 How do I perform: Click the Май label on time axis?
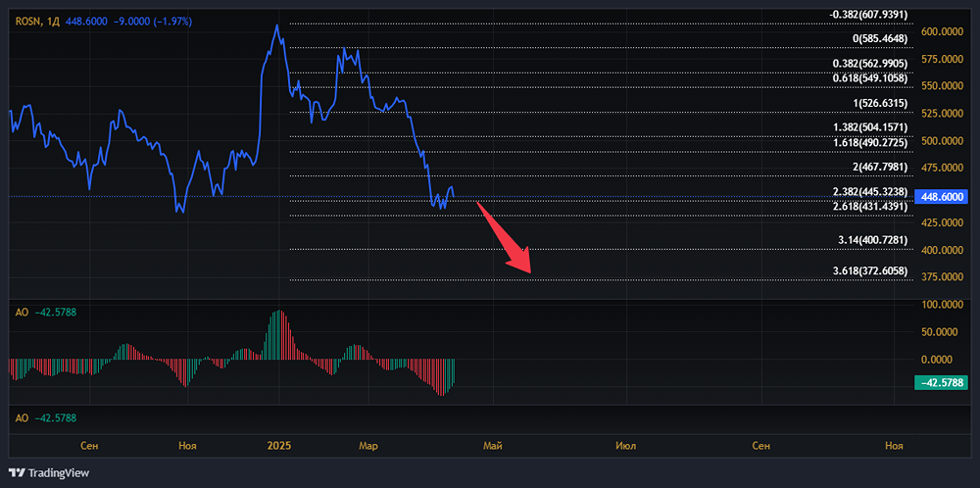pyautogui.click(x=493, y=446)
